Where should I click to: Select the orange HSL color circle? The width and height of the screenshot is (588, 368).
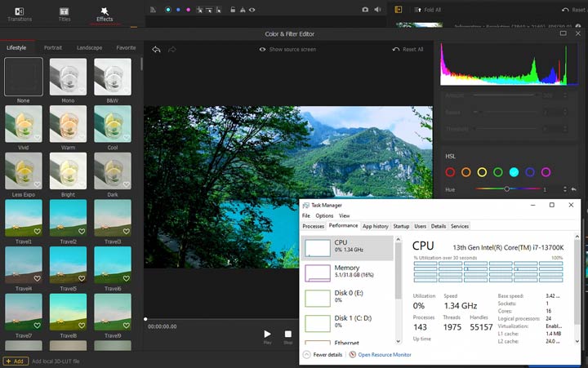[465, 172]
